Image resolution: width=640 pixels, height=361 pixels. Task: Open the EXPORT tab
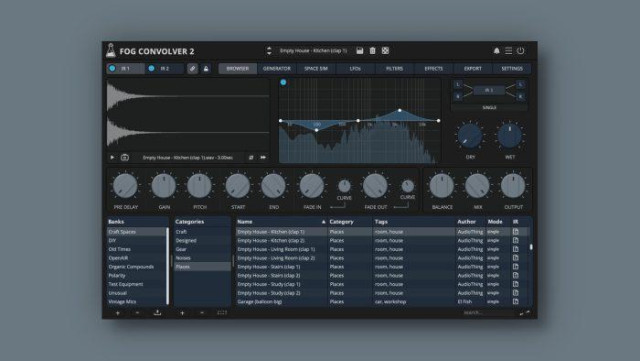[x=473, y=69]
